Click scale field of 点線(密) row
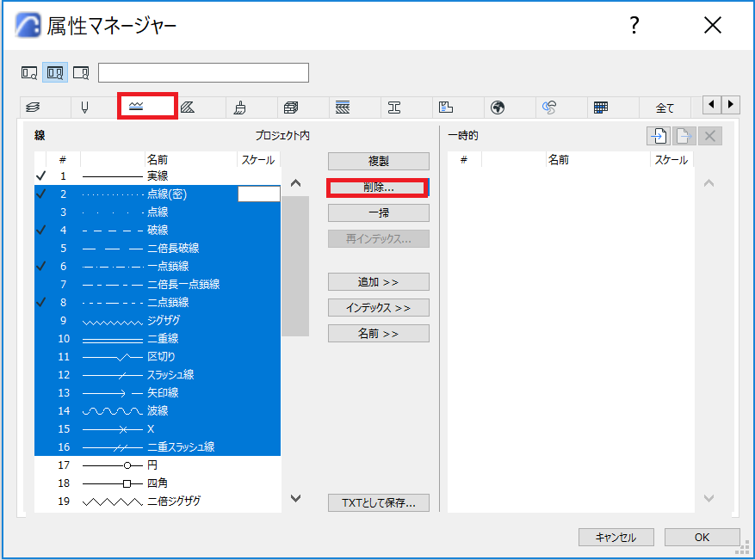Viewport: 755px width, 560px height. click(x=259, y=194)
